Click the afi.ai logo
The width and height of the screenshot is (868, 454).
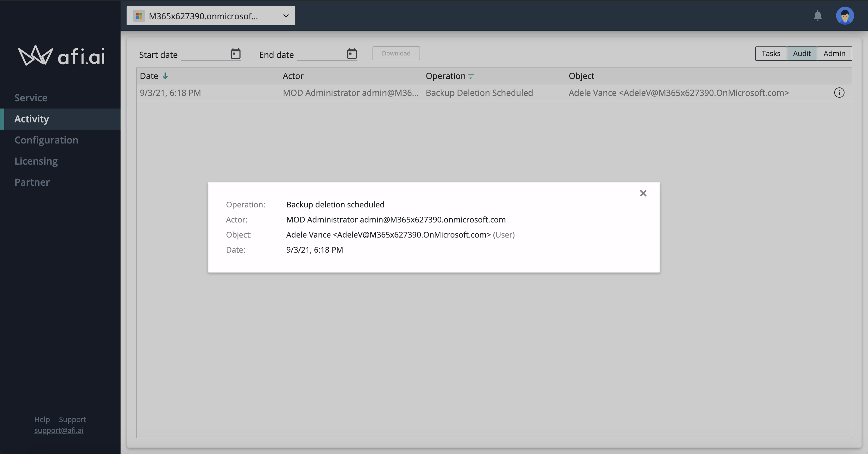61,55
